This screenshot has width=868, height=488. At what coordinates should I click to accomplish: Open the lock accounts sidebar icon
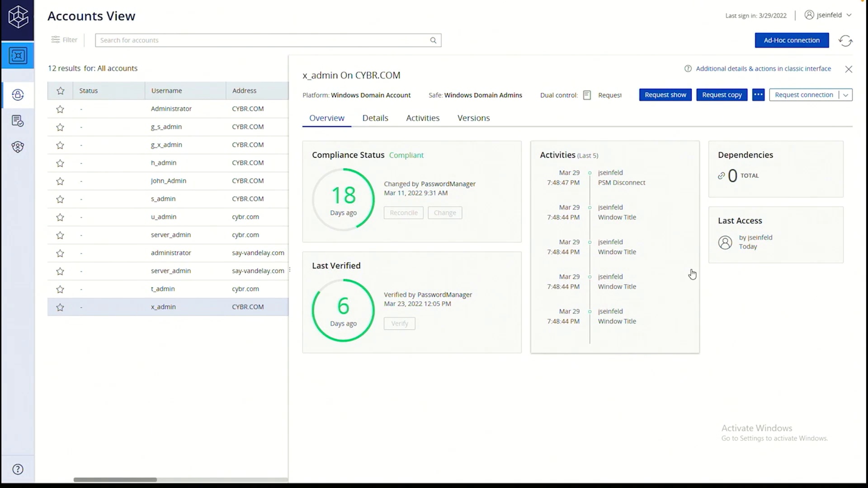[x=18, y=95]
